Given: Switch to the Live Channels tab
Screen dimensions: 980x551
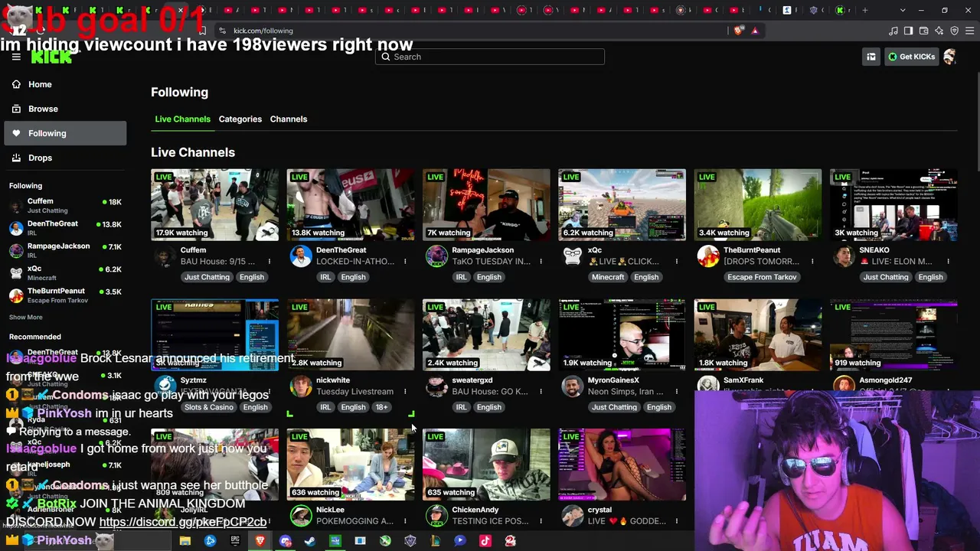Looking at the screenshot, I should (182, 119).
